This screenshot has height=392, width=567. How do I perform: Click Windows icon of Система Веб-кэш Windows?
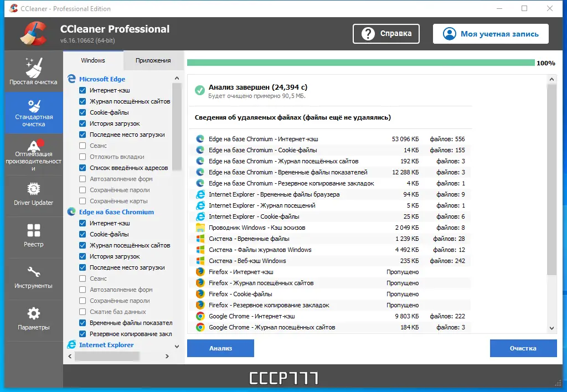click(x=200, y=261)
